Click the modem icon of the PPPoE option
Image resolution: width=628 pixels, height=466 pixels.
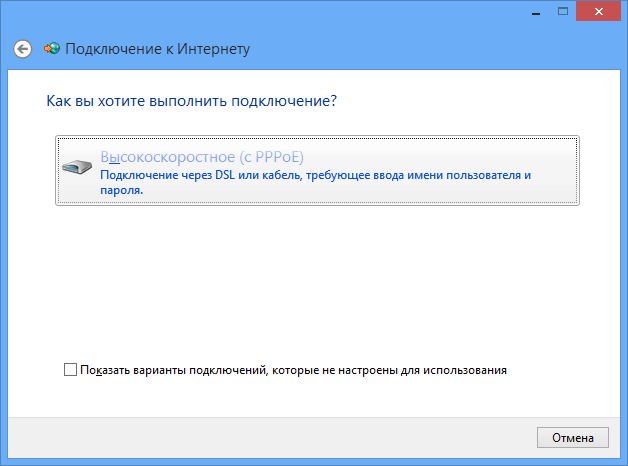[77, 167]
